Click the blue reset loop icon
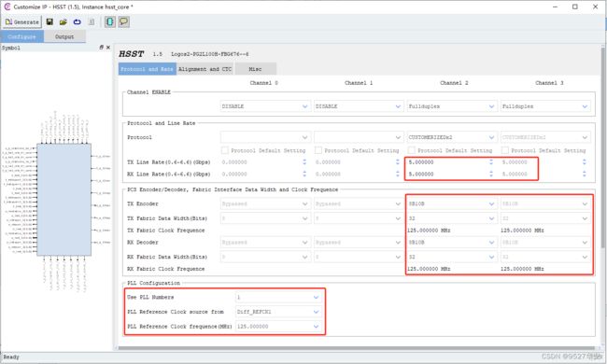The width and height of the screenshot is (607, 364). tap(77, 22)
